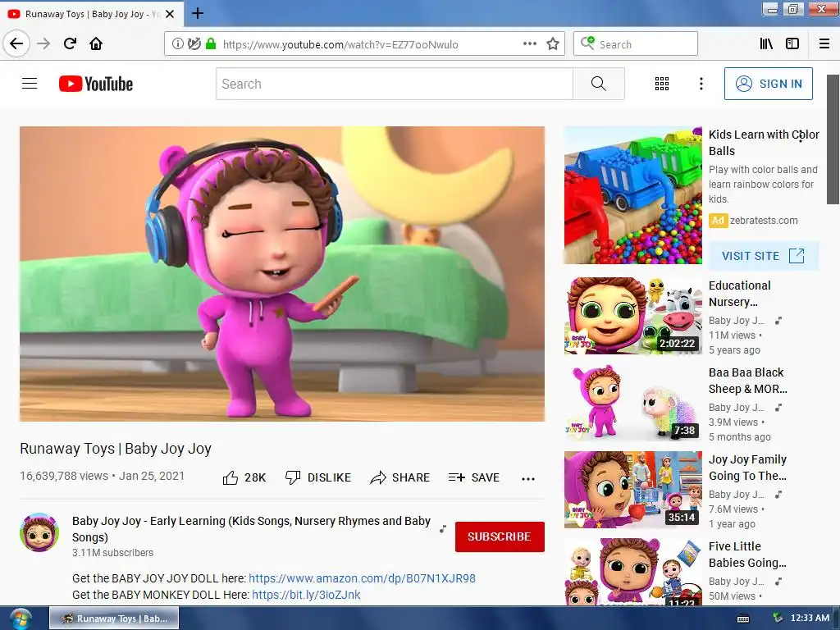The image size is (840, 630).
Task: Show site information icon in address bar
Action: tap(177, 44)
